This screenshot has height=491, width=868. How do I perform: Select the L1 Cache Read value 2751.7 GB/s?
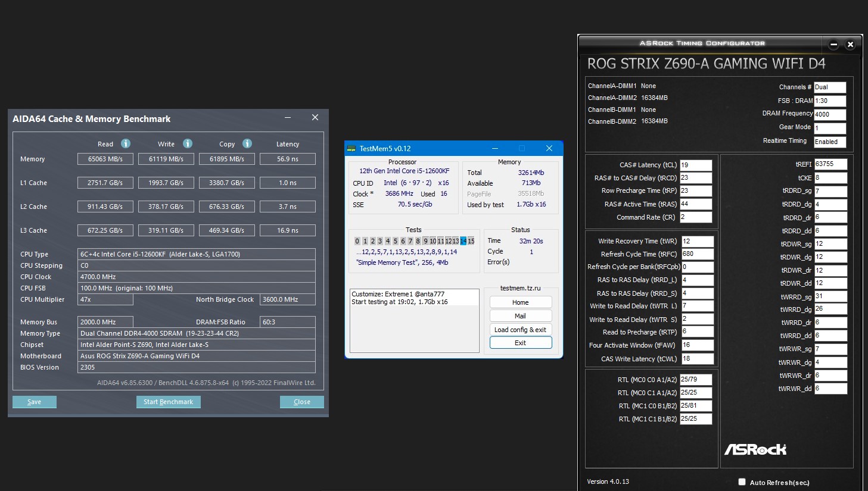pos(105,183)
